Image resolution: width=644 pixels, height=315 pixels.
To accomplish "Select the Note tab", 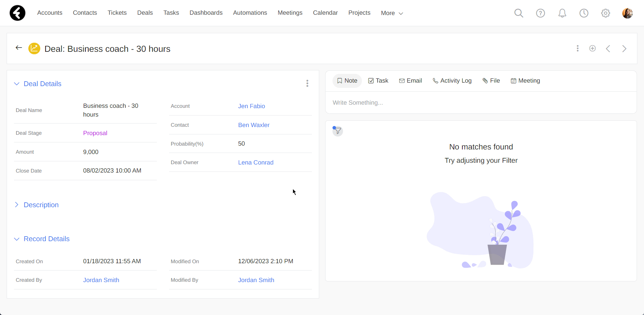I will (x=347, y=81).
